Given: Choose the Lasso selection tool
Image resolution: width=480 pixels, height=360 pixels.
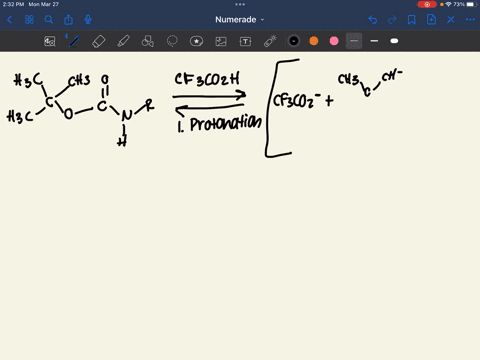Looking at the screenshot, I should 172,41.
